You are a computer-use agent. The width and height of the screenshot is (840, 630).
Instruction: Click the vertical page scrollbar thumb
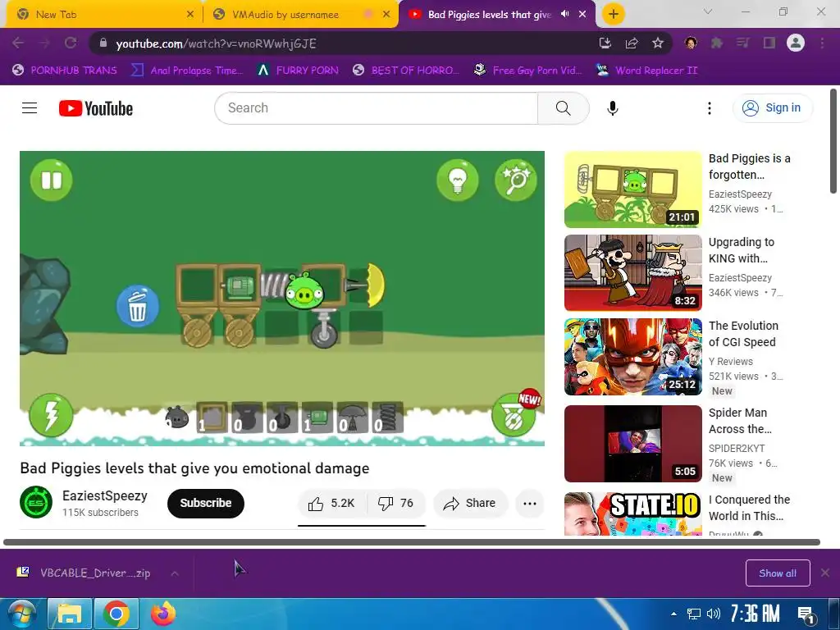click(833, 141)
